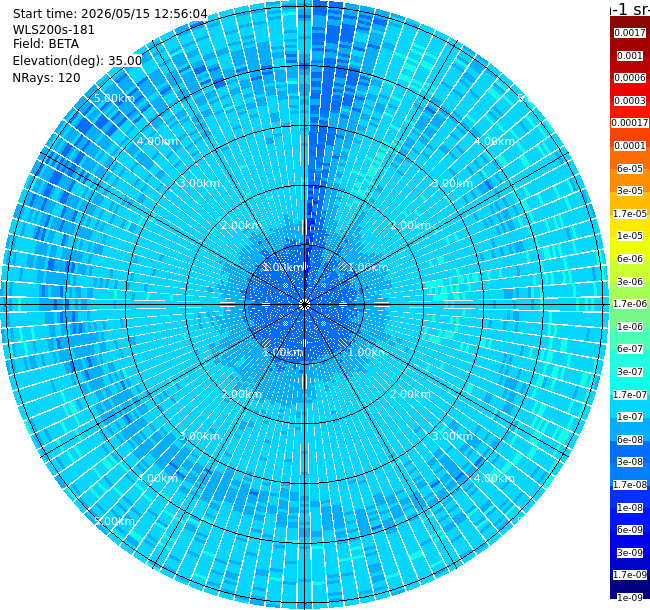The image size is (650, 610).
Task: Click the upper-left 5.00km range label
Action: click(114, 98)
